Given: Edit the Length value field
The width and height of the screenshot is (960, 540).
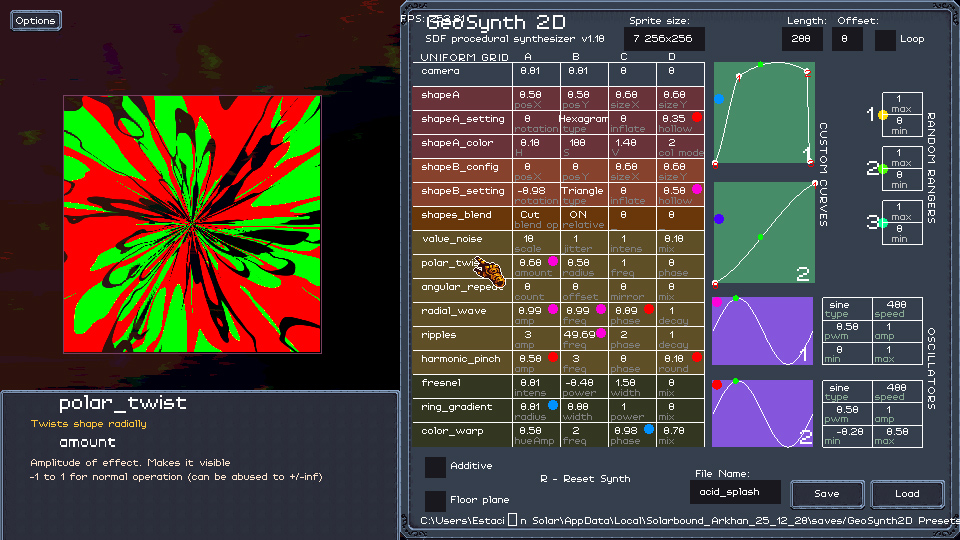Looking at the screenshot, I should tap(802, 39).
